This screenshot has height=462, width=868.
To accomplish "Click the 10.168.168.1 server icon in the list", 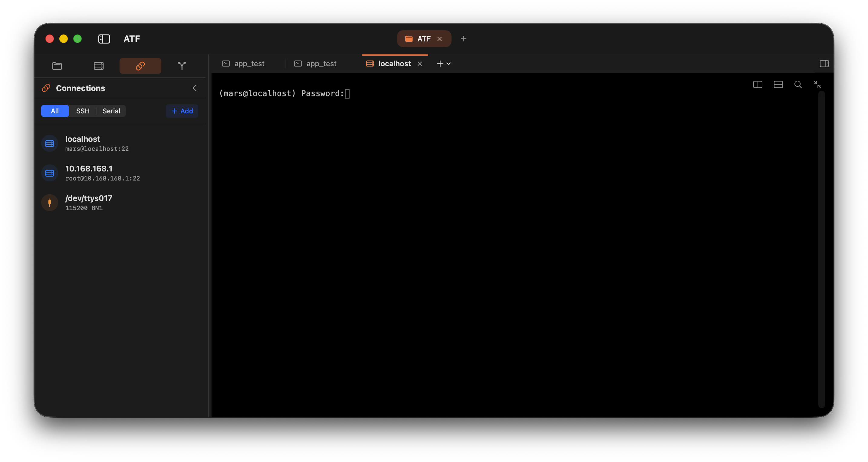I will point(50,173).
